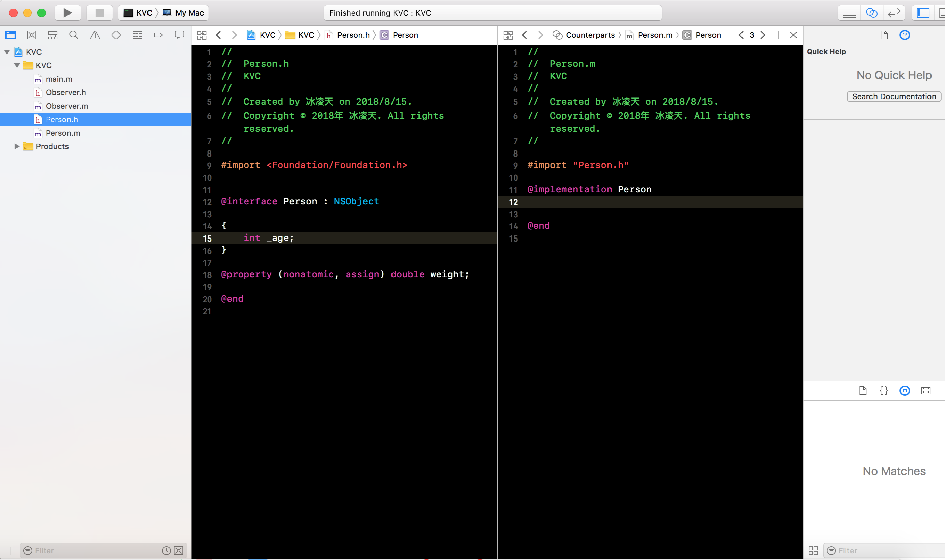The width and height of the screenshot is (945, 560).
Task: Open the Counterparts breadcrumb menu
Action: coord(590,35)
